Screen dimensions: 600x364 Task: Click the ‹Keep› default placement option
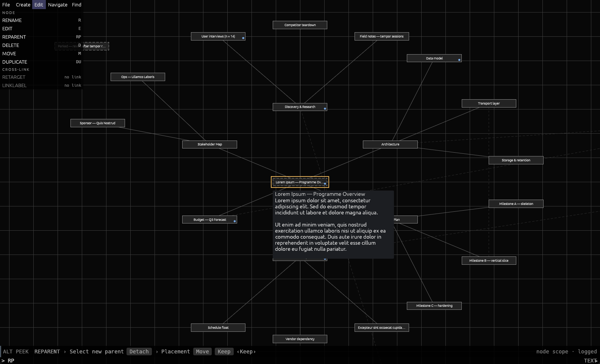coord(246,352)
